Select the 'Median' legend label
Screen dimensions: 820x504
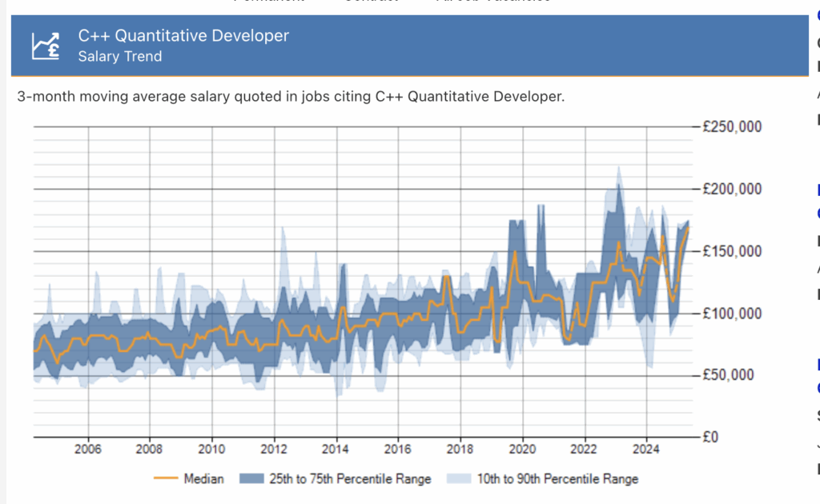click(x=204, y=479)
